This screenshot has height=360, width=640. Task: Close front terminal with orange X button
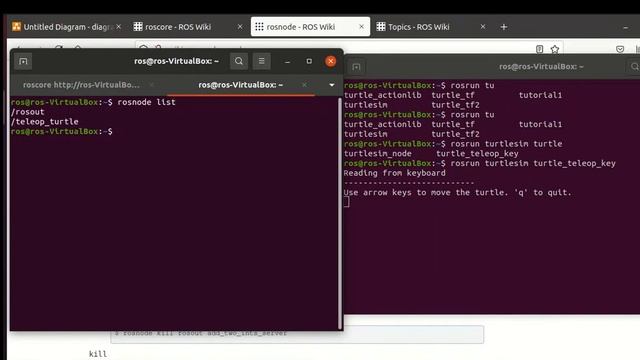331,61
